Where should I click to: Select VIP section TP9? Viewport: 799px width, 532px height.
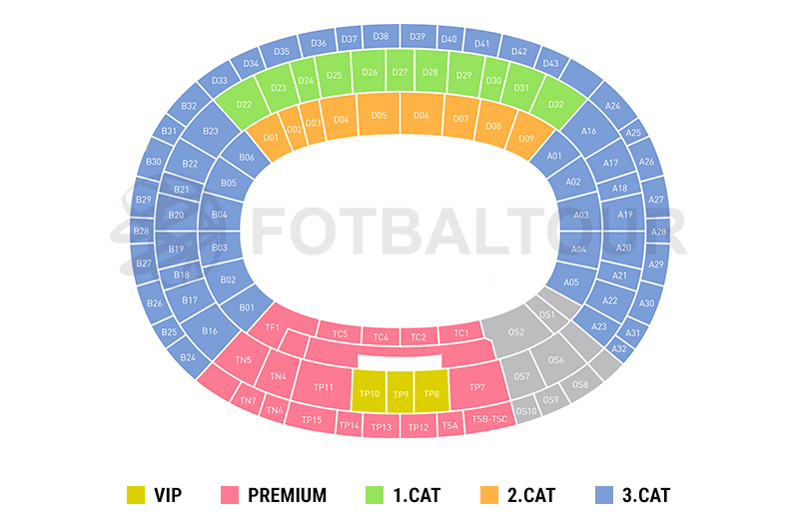[x=400, y=394]
